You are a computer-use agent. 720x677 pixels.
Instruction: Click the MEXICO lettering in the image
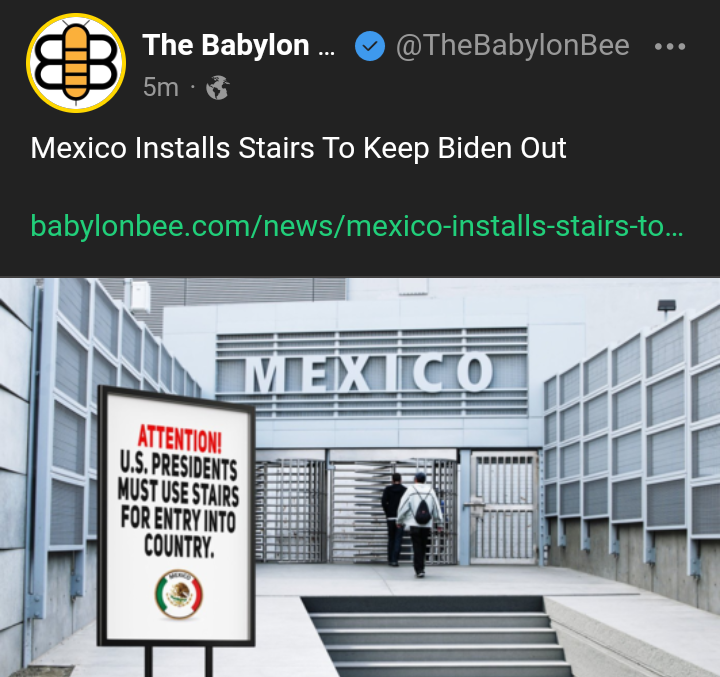(370, 372)
